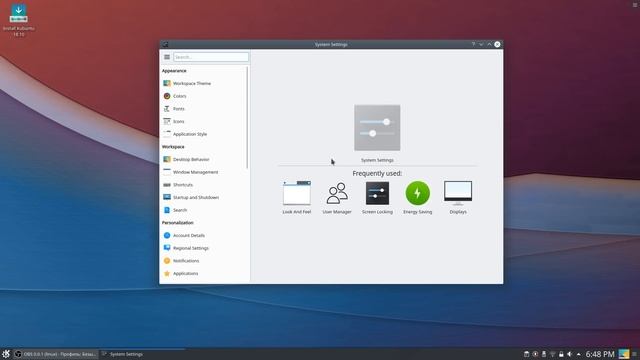Select Regional Settings
This screenshot has width=640, height=360.
pos(204,248)
